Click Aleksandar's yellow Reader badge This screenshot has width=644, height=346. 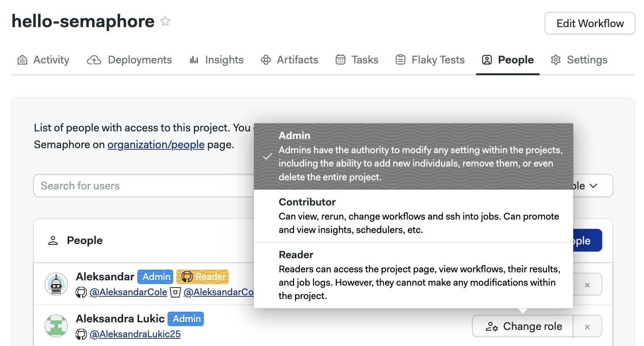point(203,277)
